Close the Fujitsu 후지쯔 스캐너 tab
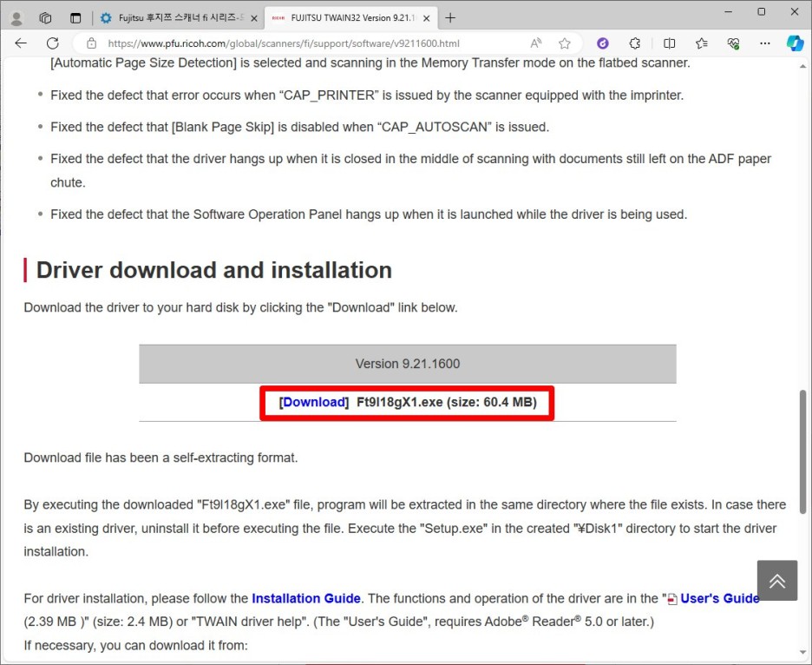Screen dimensions: 812x665 tap(254, 18)
